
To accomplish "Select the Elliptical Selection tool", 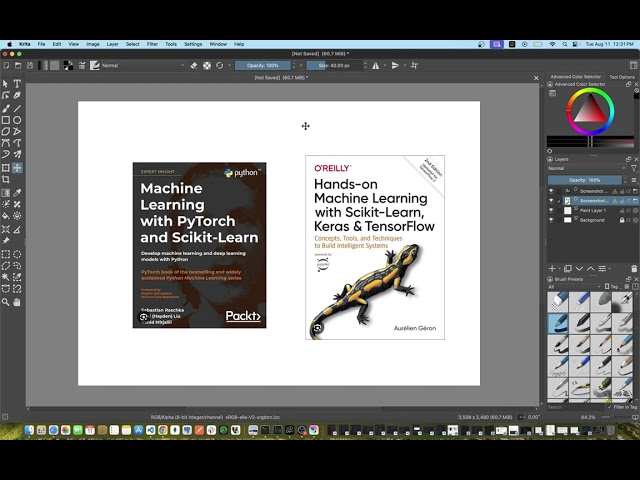I will 17,254.
